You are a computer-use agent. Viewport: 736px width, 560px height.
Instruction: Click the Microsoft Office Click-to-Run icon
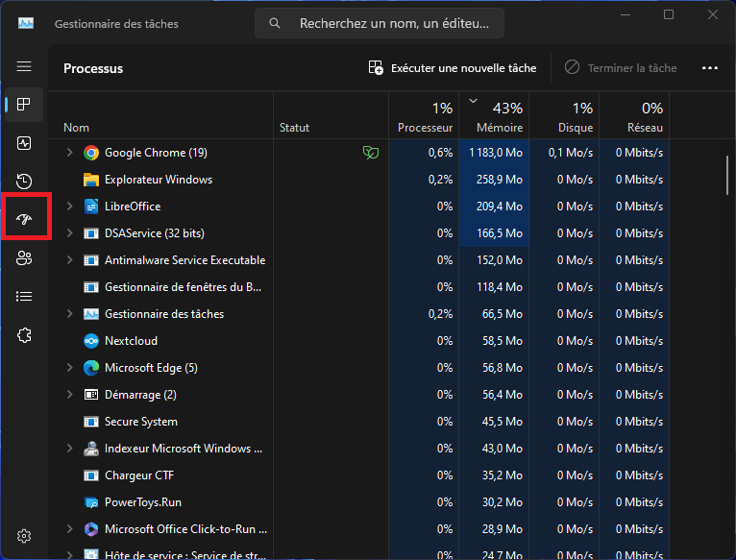tap(91, 529)
